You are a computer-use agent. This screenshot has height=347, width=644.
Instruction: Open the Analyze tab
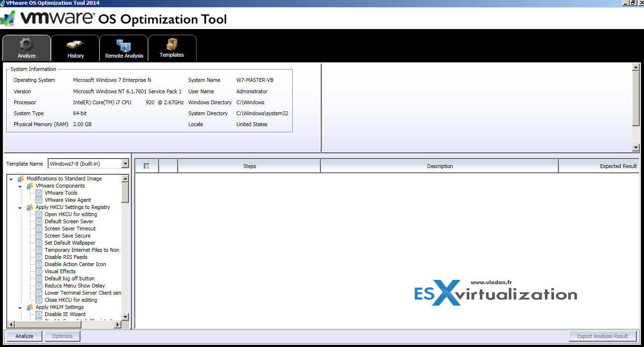27,48
